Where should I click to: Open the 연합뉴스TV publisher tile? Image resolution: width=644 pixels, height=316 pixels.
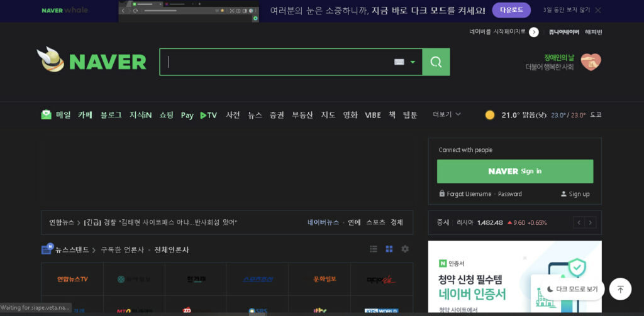coord(72,279)
